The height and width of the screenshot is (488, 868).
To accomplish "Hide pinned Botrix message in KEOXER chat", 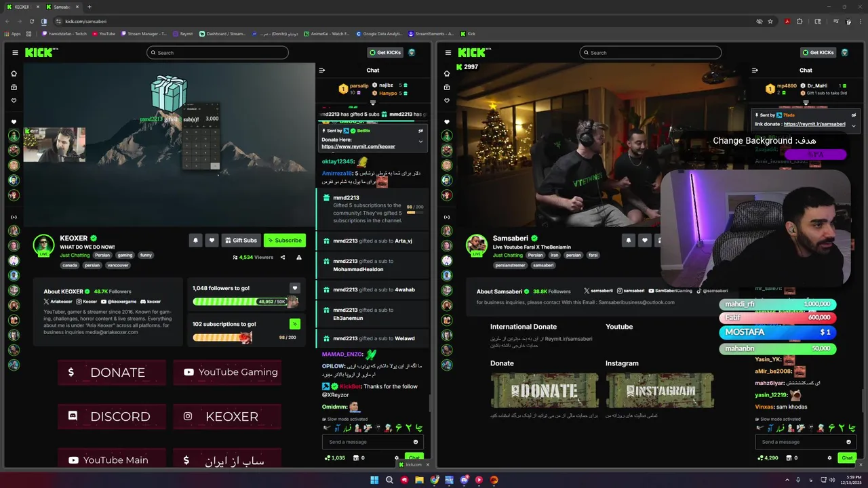I will [420, 131].
